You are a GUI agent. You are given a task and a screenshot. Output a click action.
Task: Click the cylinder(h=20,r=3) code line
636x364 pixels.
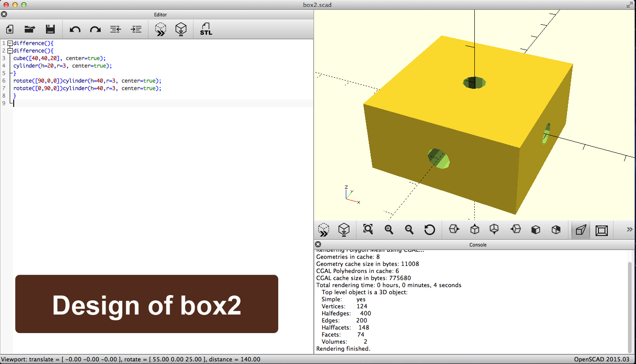pos(63,66)
